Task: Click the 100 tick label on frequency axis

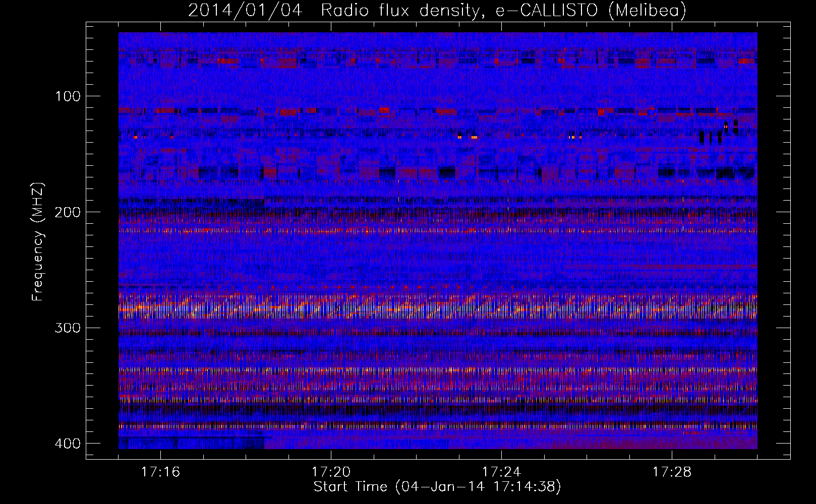Action: (68, 96)
